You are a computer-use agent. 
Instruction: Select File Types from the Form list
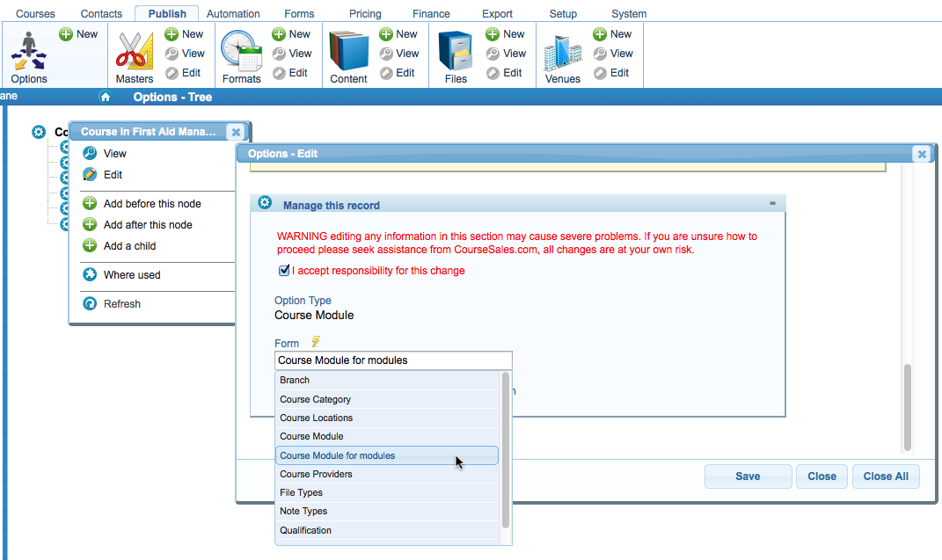(387, 493)
